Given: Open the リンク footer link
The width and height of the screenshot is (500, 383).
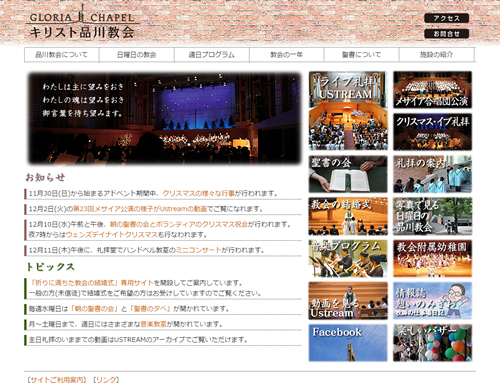Looking at the screenshot, I should 106,380.
